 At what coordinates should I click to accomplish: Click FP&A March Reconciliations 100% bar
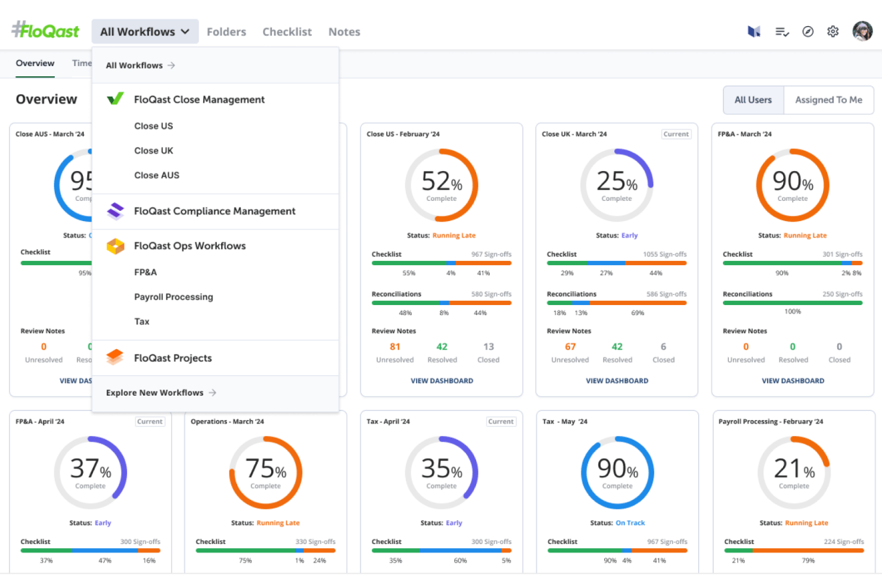click(x=793, y=303)
